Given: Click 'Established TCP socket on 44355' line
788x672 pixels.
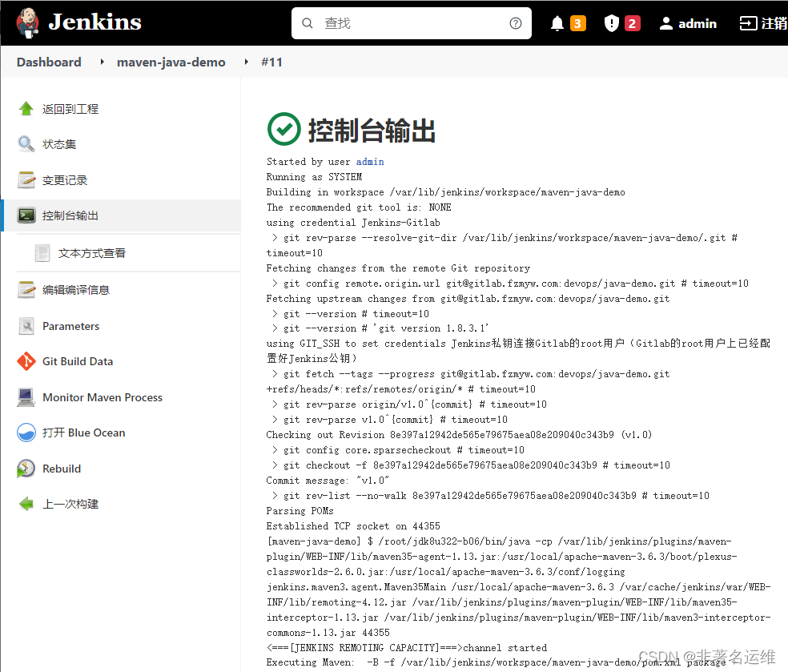Looking at the screenshot, I should (x=353, y=526).
